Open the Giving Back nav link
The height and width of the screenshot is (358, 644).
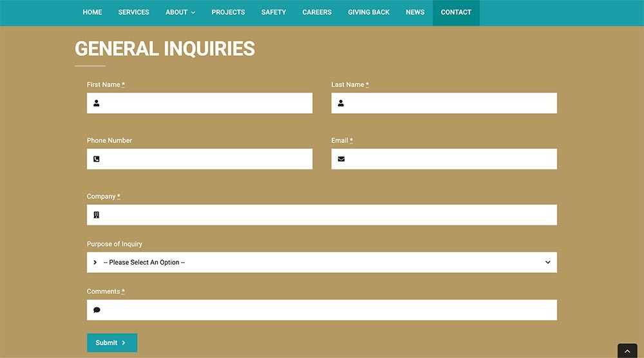(x=368, y=12)
